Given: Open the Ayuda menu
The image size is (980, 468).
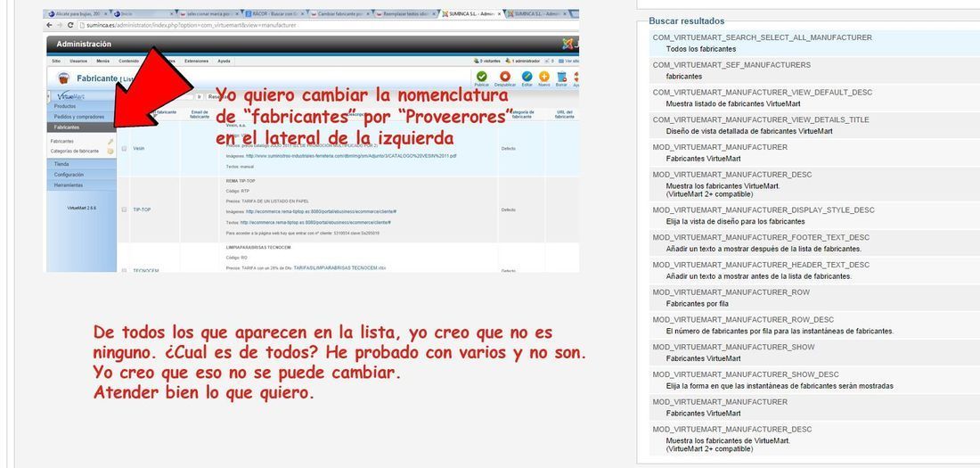Looking at the screenshot, I should 224,62.
